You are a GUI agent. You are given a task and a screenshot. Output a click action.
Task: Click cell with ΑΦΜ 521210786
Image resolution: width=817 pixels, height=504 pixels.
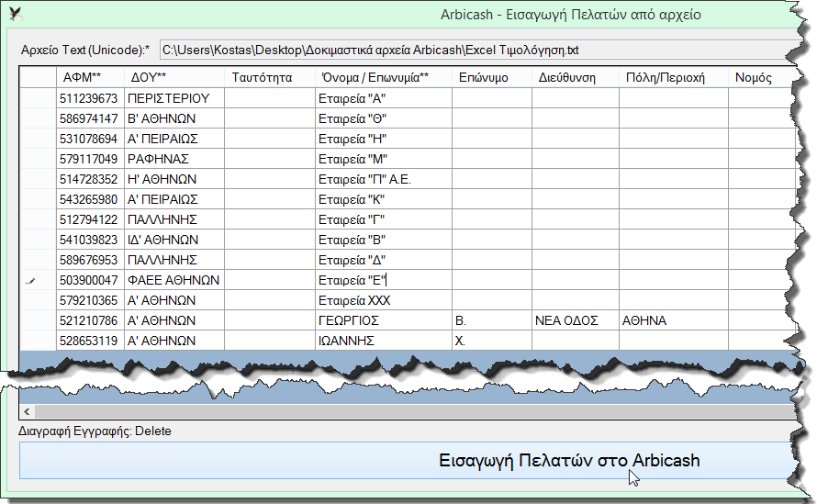(x=90, y=320)
